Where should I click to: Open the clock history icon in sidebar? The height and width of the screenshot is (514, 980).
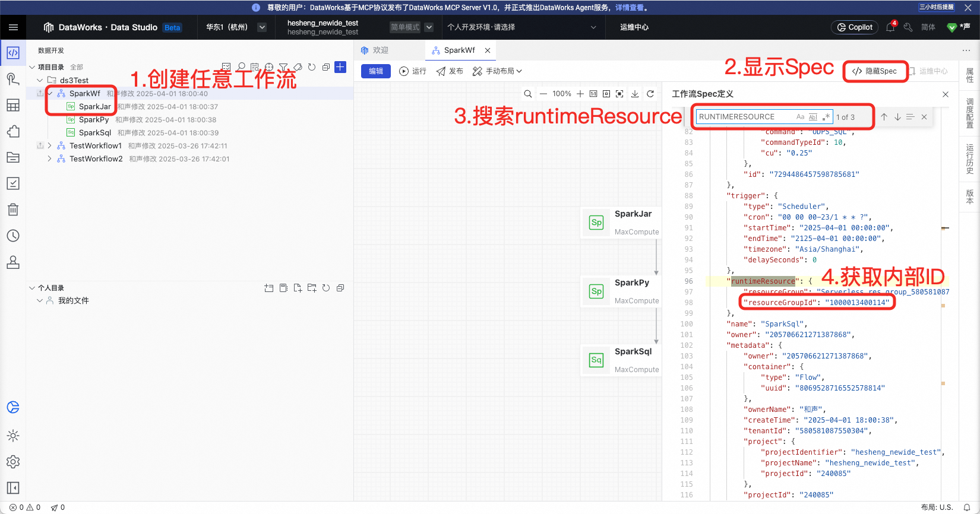pos(13,236)
